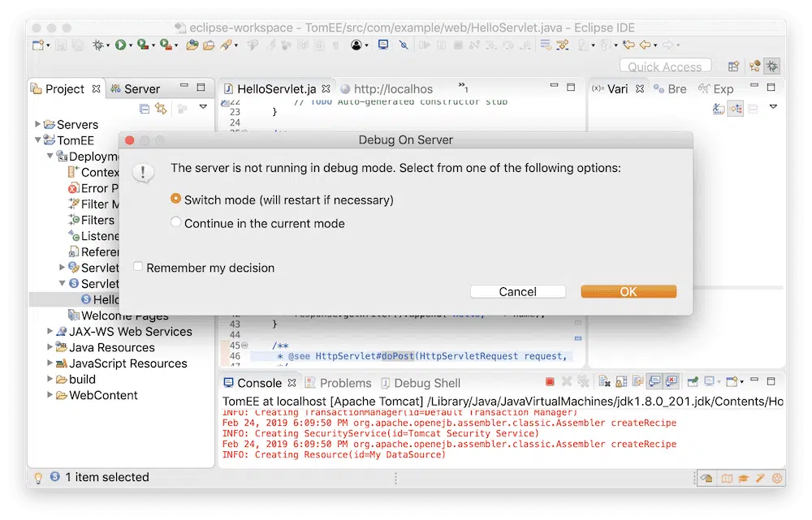Choose Continue in the current mode
Screen dimensions: 812x520
click(176, 223)
